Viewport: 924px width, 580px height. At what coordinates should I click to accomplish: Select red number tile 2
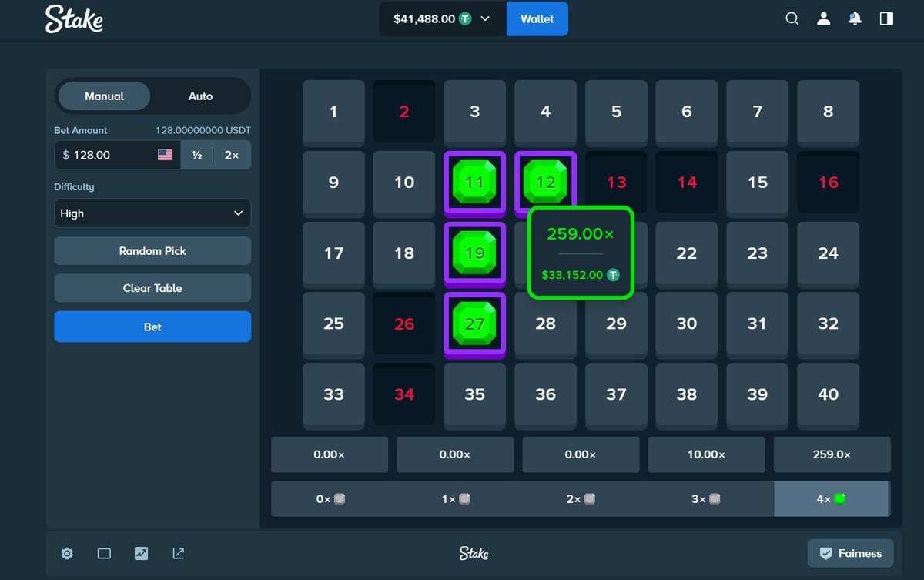pyautogui.click(x=404, y=112)
